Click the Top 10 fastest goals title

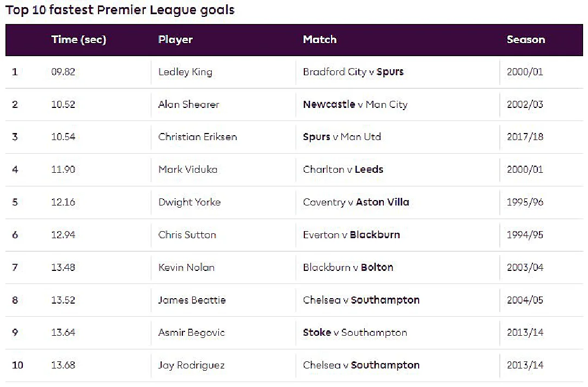pyautogui.click(x=120, y=10)
